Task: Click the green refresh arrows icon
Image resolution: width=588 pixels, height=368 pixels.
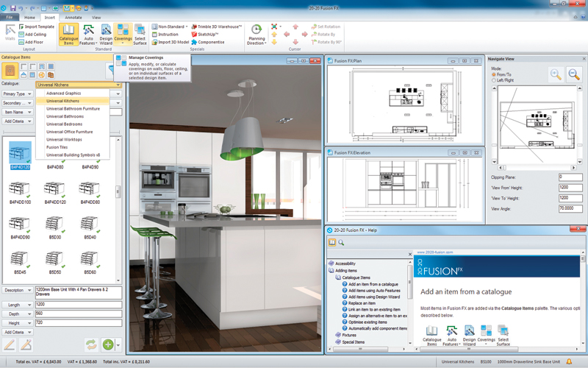Action: [91, 344]
